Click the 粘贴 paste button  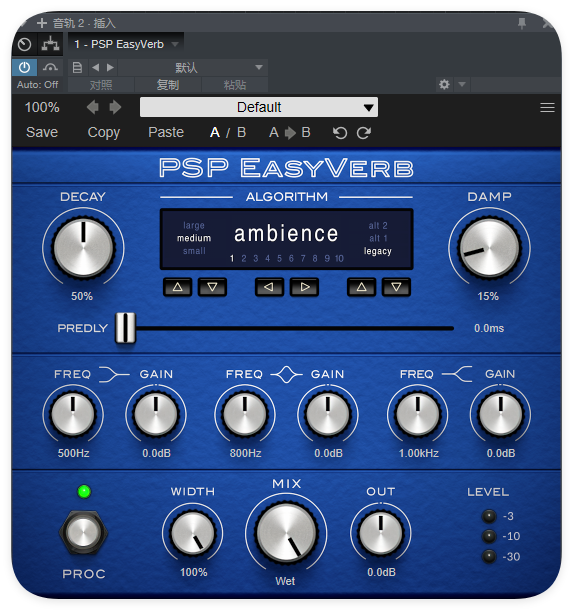point(235,85)
